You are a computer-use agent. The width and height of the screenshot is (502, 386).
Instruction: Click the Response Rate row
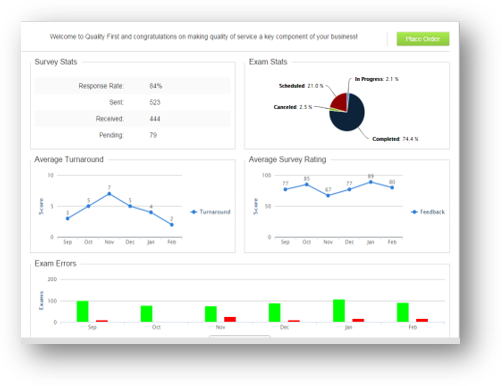tap(133, 86)
